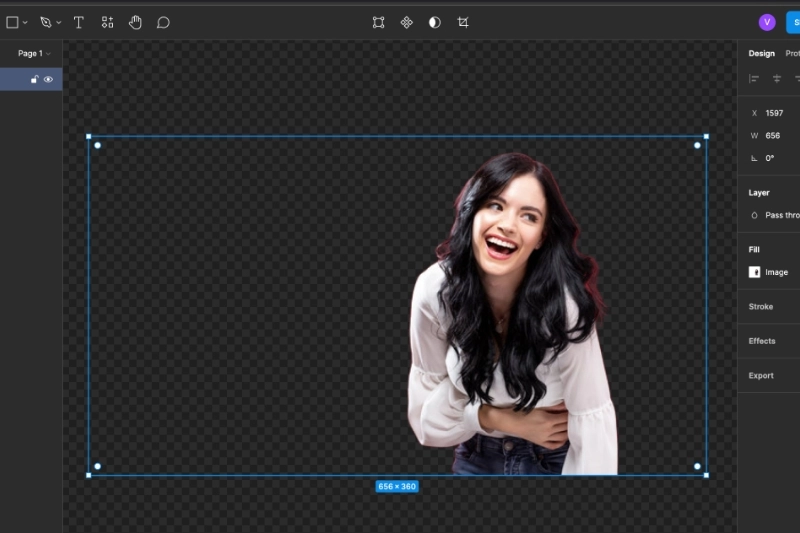Edit the width field 656
The image size is (800, 533).
pyautogui.click(x=774, y=136)
